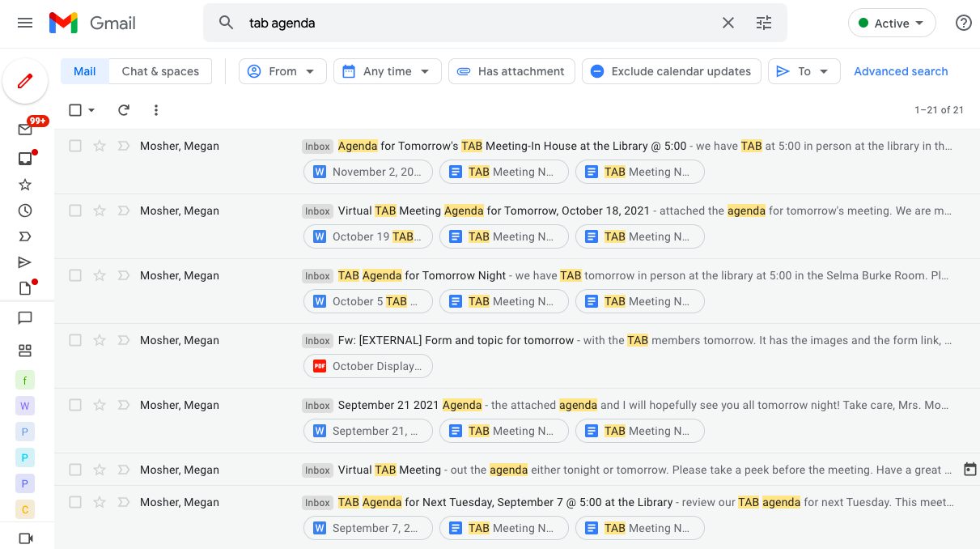Open Important label icon in sidebar
This screenshot has width=980, height=549.
(x=25, y=236)
